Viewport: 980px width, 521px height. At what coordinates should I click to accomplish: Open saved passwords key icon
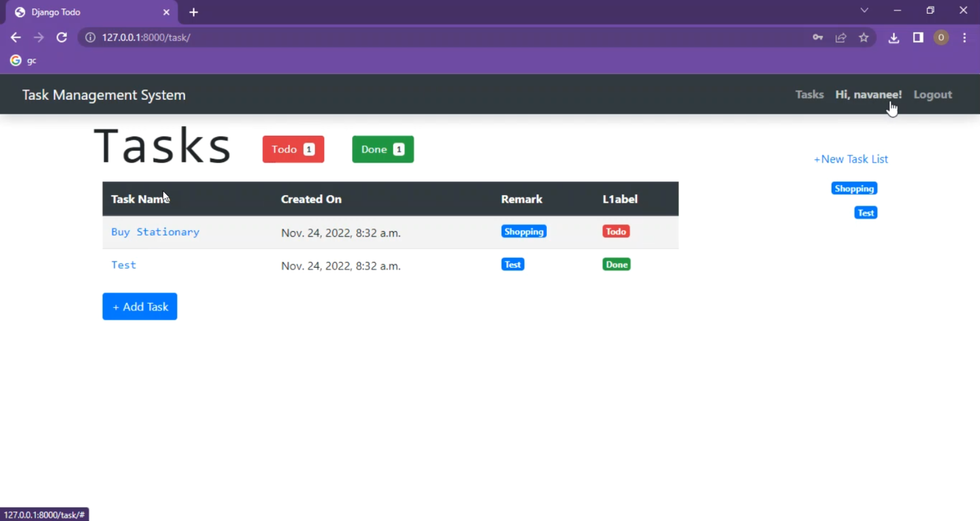click(817, 37)
